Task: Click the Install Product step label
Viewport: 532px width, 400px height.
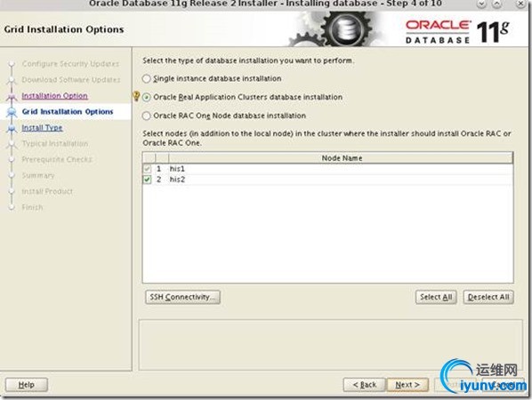Action: click(47, 191)
